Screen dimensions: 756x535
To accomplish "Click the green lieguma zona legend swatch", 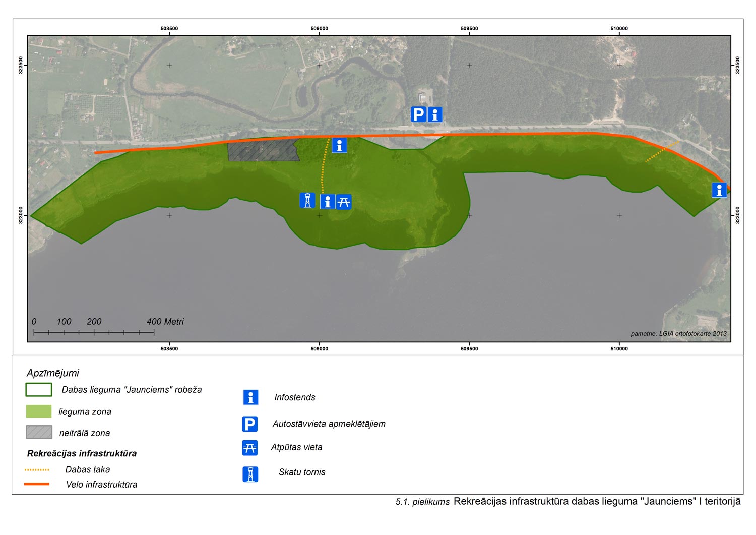I will (39, 411).
